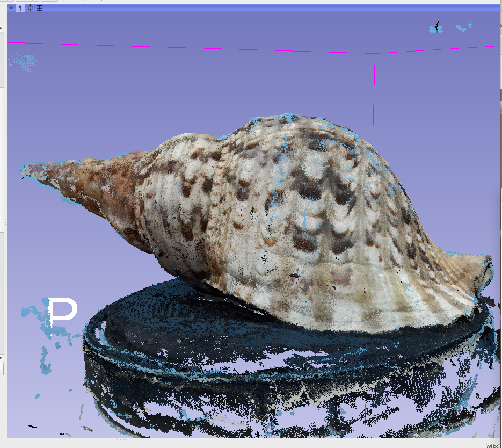
Task: Center the 3D view on the scene
Action: point(30,8)
